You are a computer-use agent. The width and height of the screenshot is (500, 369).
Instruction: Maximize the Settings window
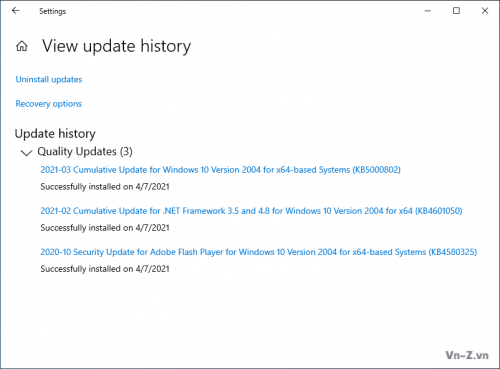(456, 11)
